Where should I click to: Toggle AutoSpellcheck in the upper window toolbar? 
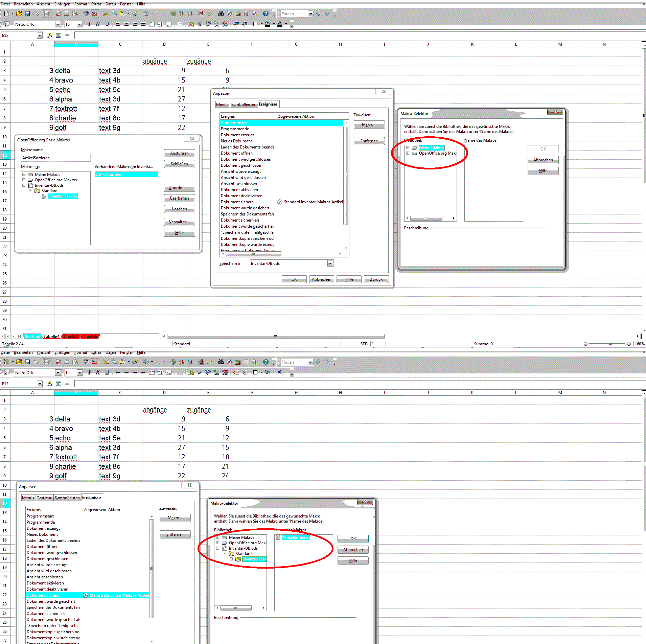(95, 14)
